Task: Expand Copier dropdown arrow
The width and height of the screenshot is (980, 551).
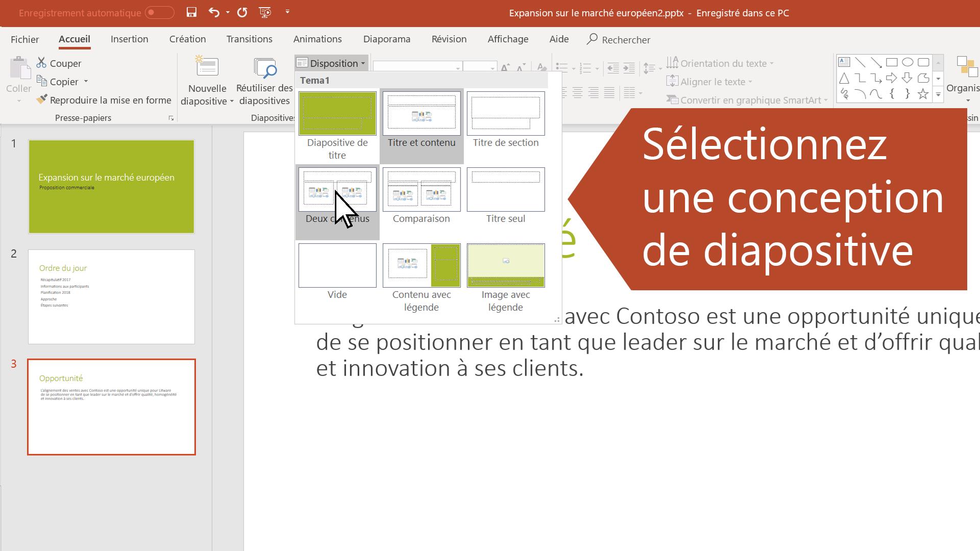Action: click(x=86, y=82)
